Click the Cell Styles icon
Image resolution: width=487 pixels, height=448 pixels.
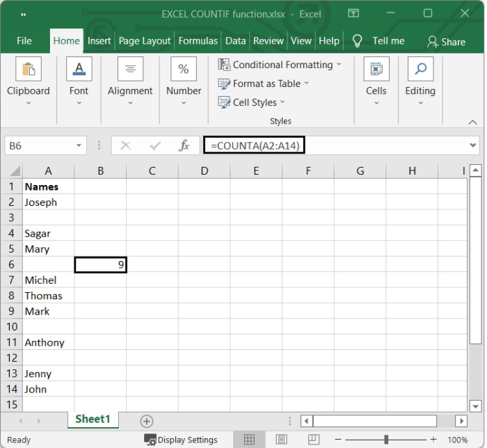point(224,102)
